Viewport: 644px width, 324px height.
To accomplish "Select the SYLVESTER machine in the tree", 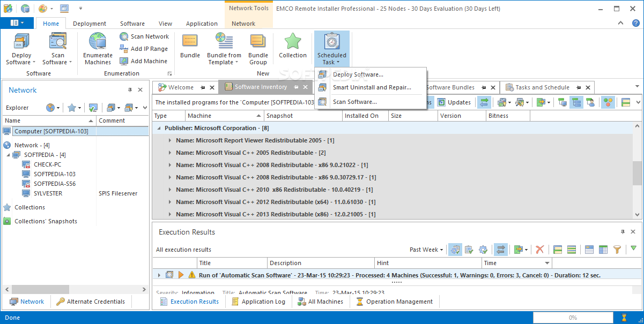I will [48, 193].
